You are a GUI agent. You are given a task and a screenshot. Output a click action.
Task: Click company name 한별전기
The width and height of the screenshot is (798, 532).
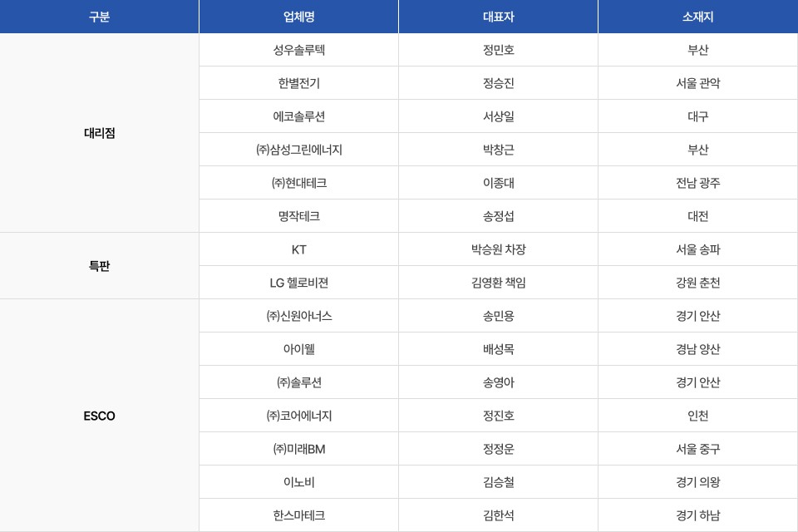point(298,83)
